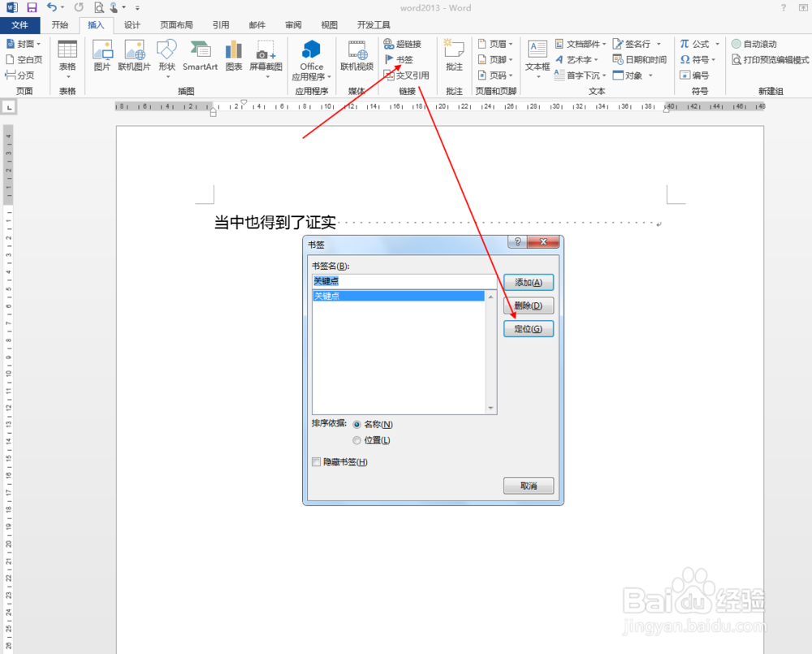Open the WordArt (艺术字) dropdown

point(577,59)
